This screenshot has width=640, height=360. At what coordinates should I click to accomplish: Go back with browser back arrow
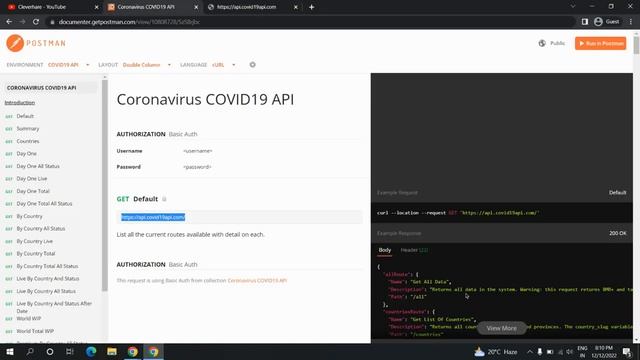coord(9,22)
